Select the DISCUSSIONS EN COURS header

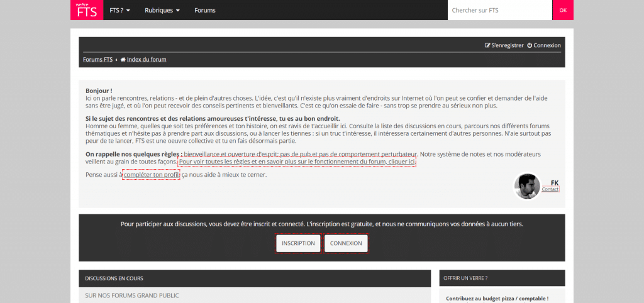click(255, 278)
